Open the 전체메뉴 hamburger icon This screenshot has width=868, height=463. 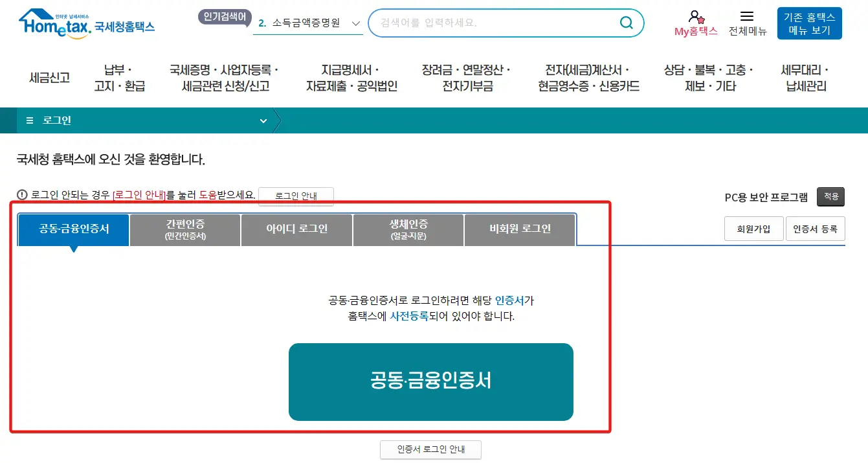click(x=747, y=16)
